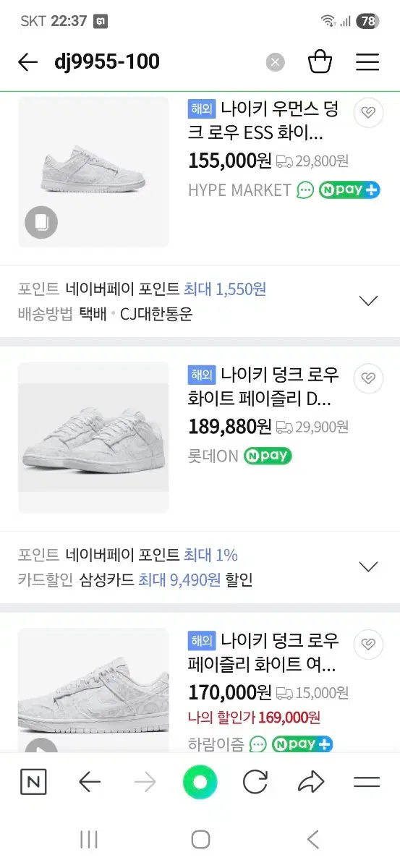
Task: Toggle wishlist heart on the 189,880원 item
Action: [x=368, y=378]
